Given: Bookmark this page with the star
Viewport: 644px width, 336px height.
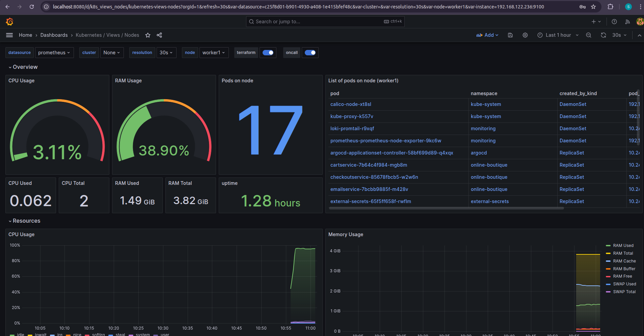Looking at the screenshot, I should pos(593,7).
